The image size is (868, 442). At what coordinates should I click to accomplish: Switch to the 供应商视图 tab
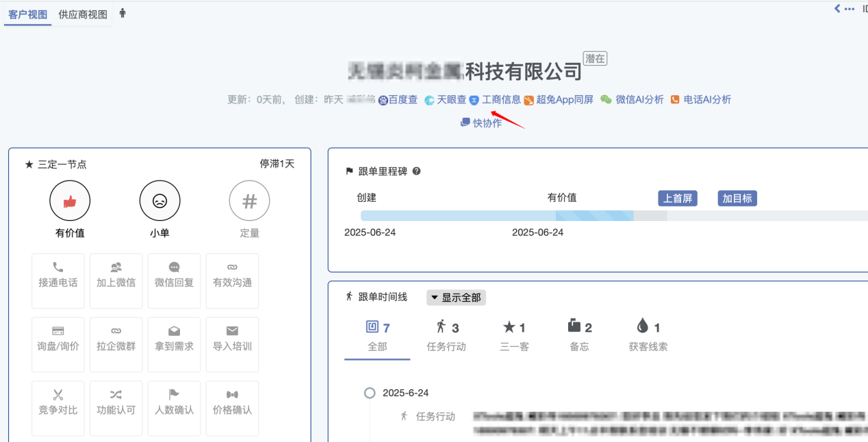83,14
